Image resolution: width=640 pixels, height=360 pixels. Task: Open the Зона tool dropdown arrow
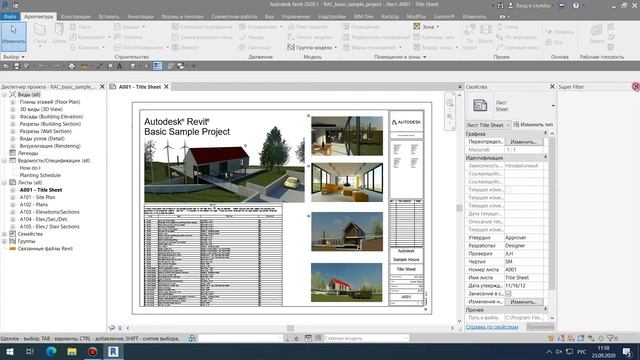pos(438,27)
